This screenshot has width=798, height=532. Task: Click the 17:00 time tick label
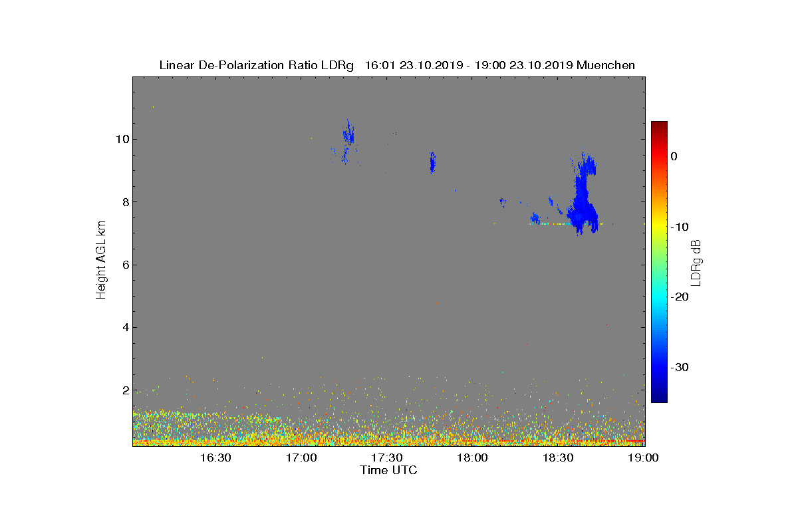(x=301, y=458)
